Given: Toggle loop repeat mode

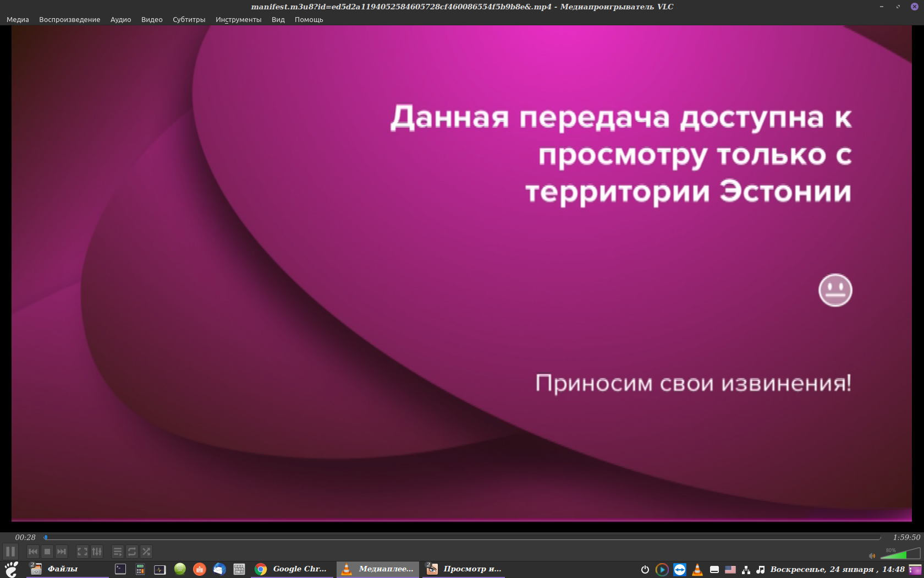Looking at the screenshot, I should tap(132, 552).
